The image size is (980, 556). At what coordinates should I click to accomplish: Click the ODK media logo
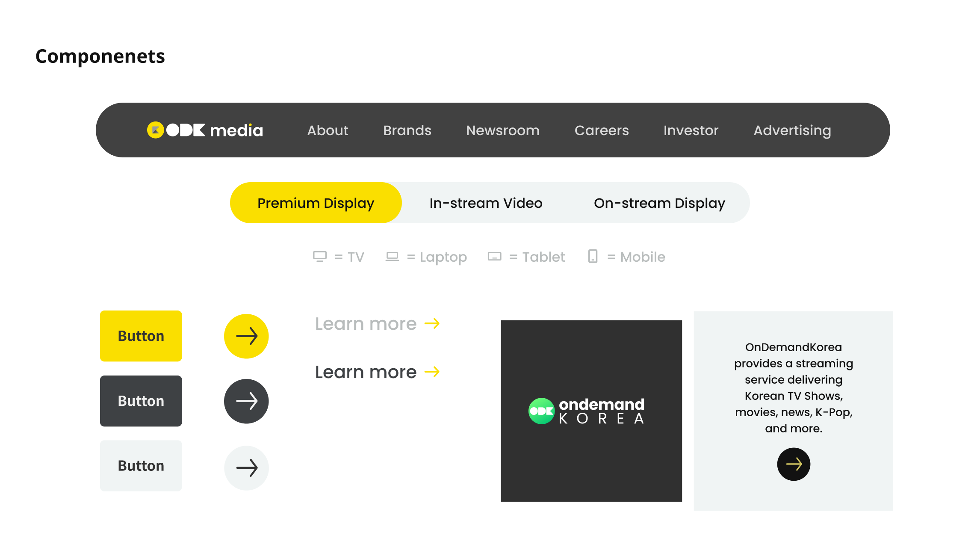[205, 130]
